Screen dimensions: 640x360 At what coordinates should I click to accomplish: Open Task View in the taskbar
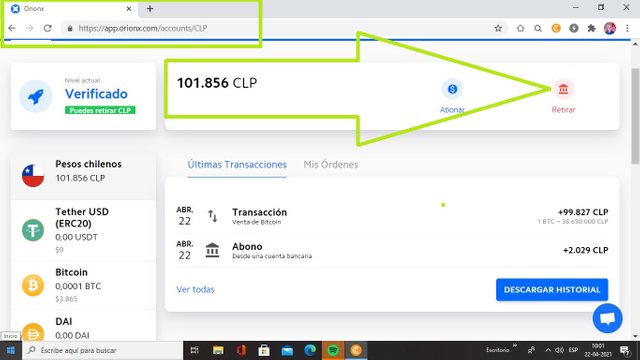(194, 350)
